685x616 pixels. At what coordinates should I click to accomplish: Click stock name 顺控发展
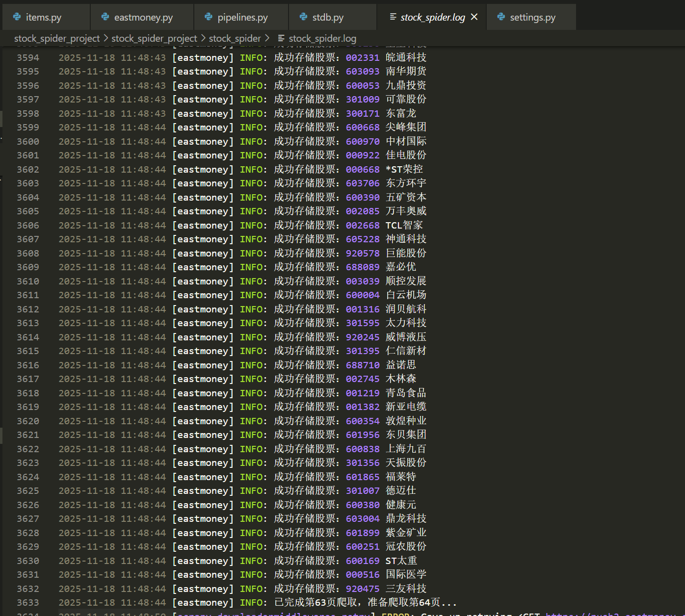click(x=406, y=282)
